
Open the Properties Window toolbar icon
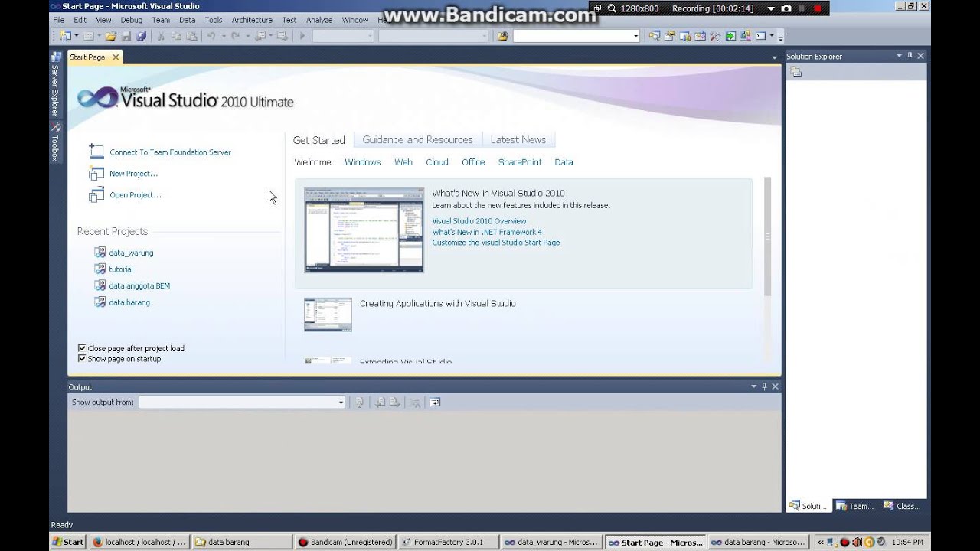(x=669, y=36)
